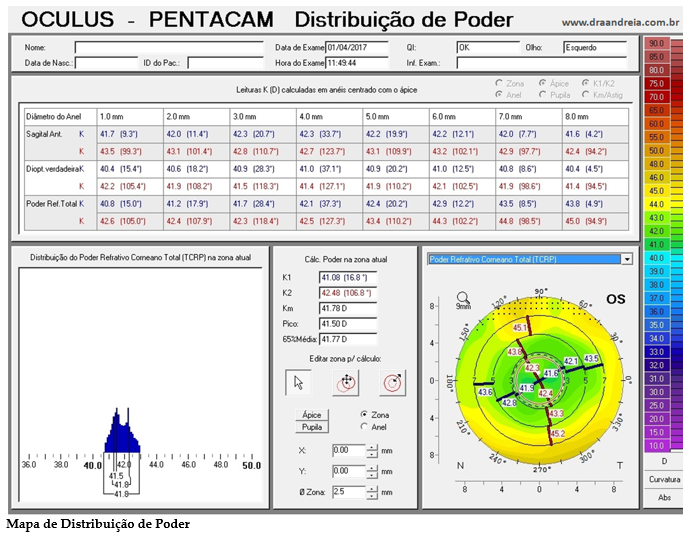
Task: Click the 65%Média value field
Action: click(x=348, y=339)
